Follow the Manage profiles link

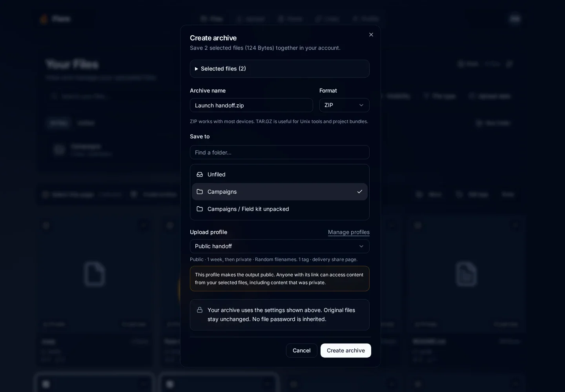coord(349,232)
